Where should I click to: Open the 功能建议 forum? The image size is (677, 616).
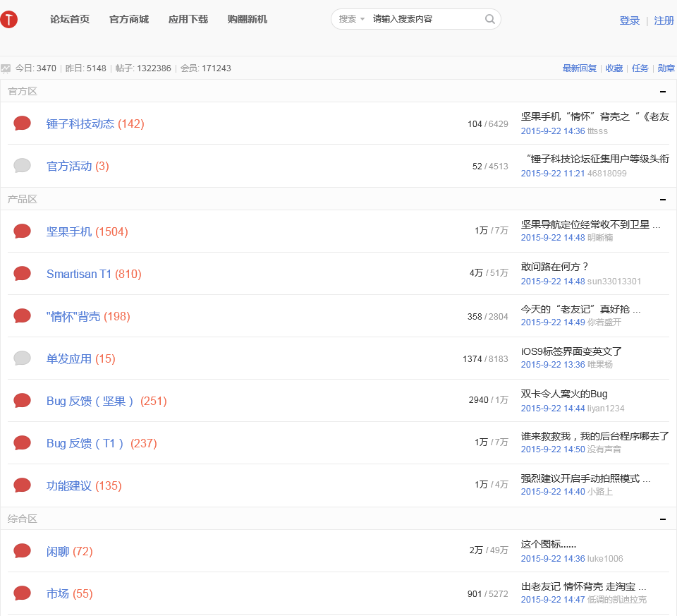coord(69,486)
